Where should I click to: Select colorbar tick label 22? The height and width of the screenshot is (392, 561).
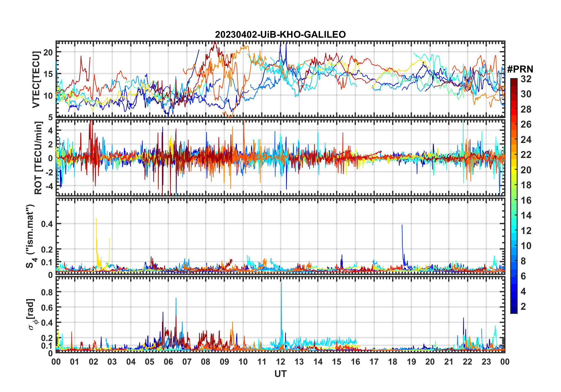pyautogui.click(x=526, y=154)
